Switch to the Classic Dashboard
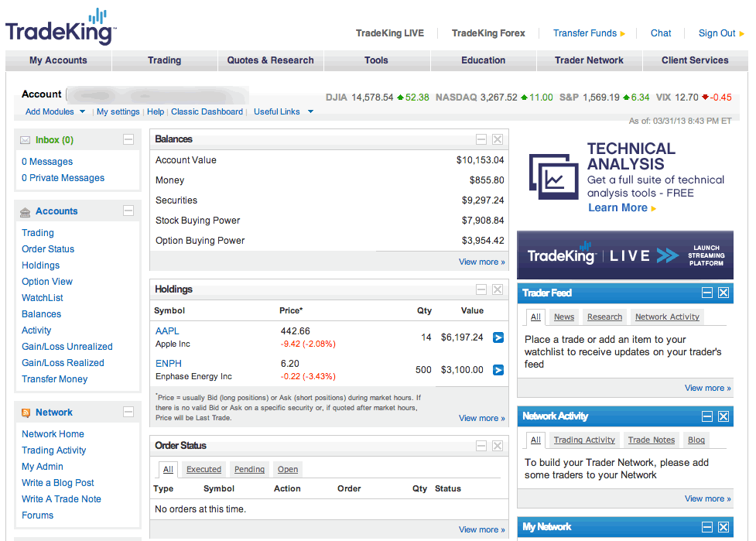756x541 pixels. (207, 112)
